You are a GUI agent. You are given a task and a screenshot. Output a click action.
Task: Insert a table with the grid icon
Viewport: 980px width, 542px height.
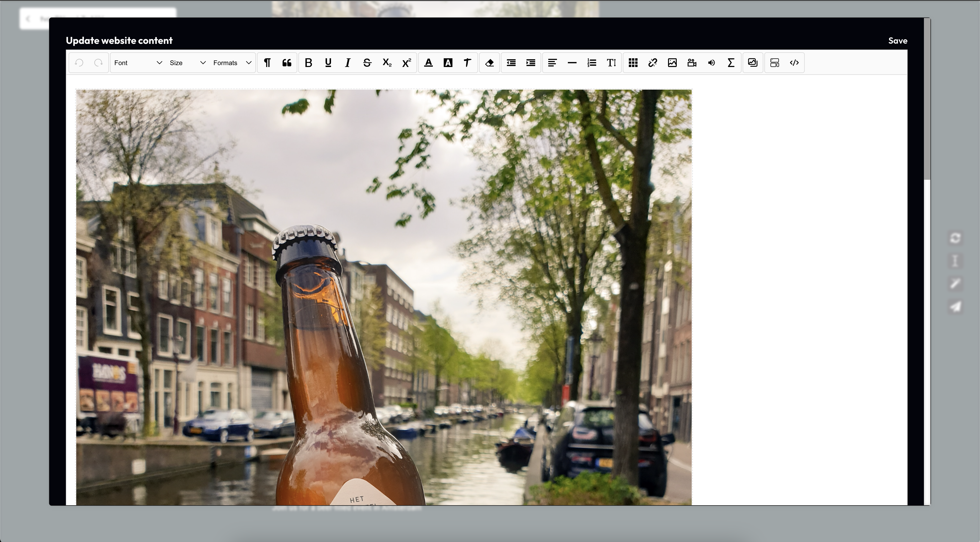click(633, 63)
